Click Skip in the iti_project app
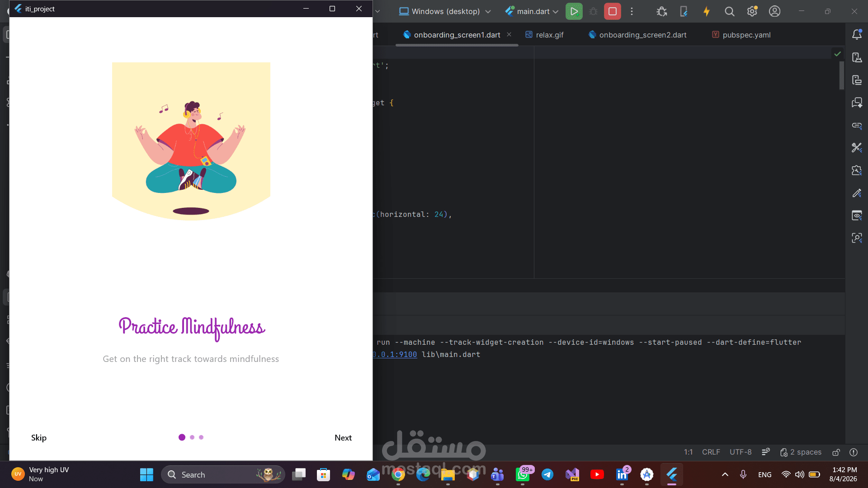 click(x=39, y=437)
